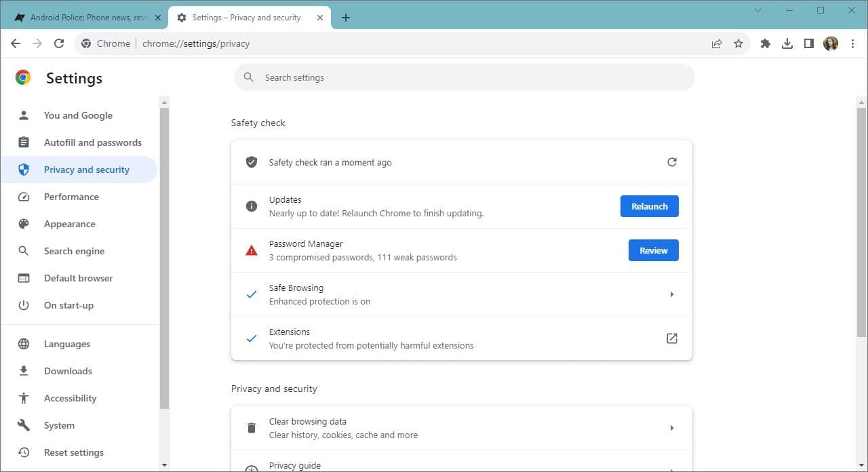Open the profile avatar menu
Image resolution: width=868 pixels, height=472 pixels.
pyautogui.click(x=831, y=43)
